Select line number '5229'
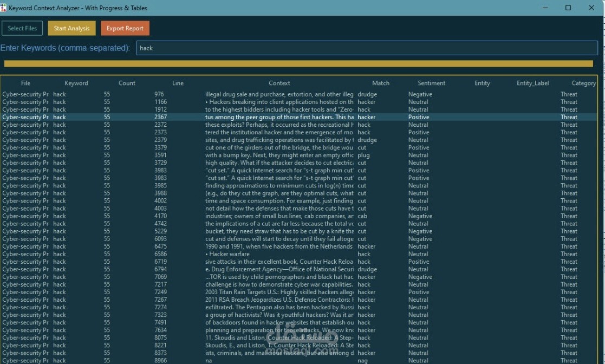The image size is (605, 364). [x=160, y=231]
